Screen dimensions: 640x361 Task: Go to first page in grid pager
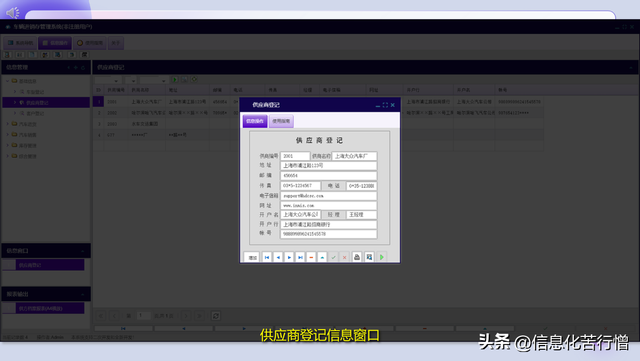tap(101, 316)
